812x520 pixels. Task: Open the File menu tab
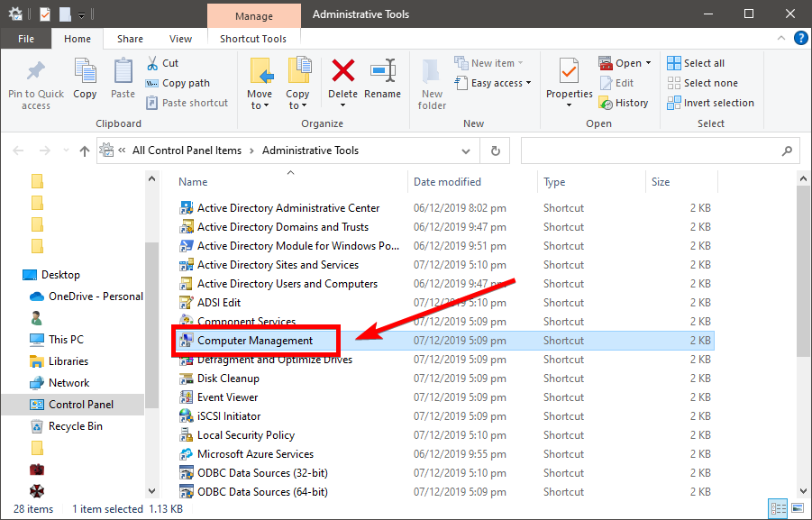point(26,39)
